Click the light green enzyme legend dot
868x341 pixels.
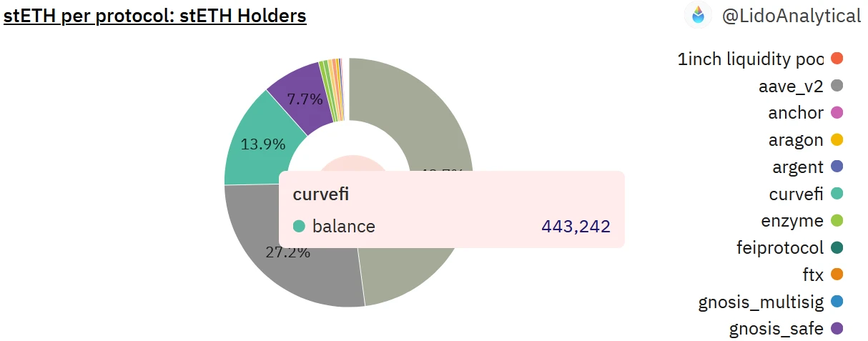(x=837, y=221)
